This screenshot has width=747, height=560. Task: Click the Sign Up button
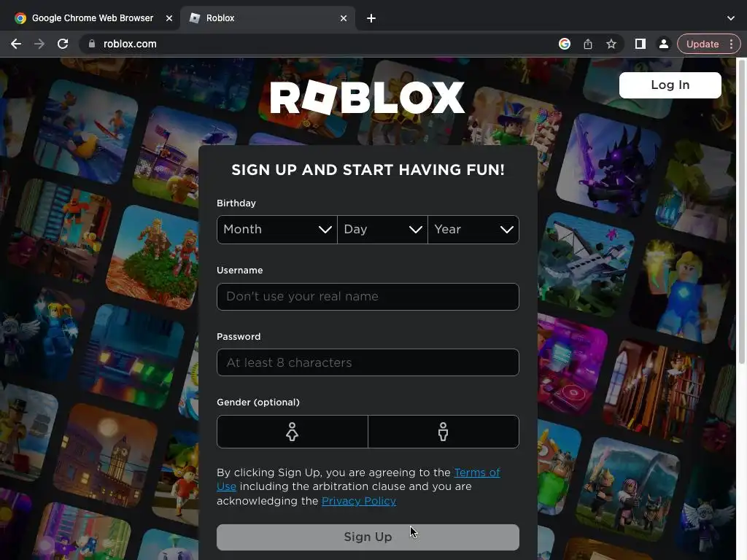(368, 537)
